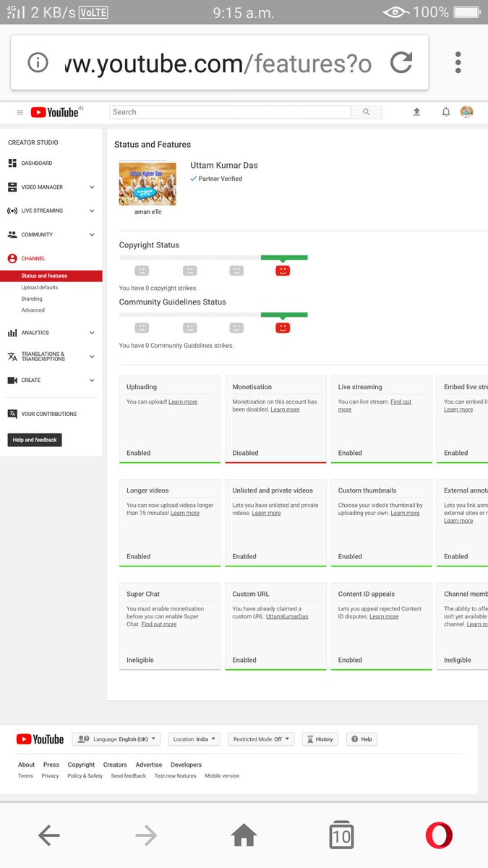Image resolution: width=488 pixels, height=868 pixels.
Task: Go to browser home page
Action: coord(244,836)
